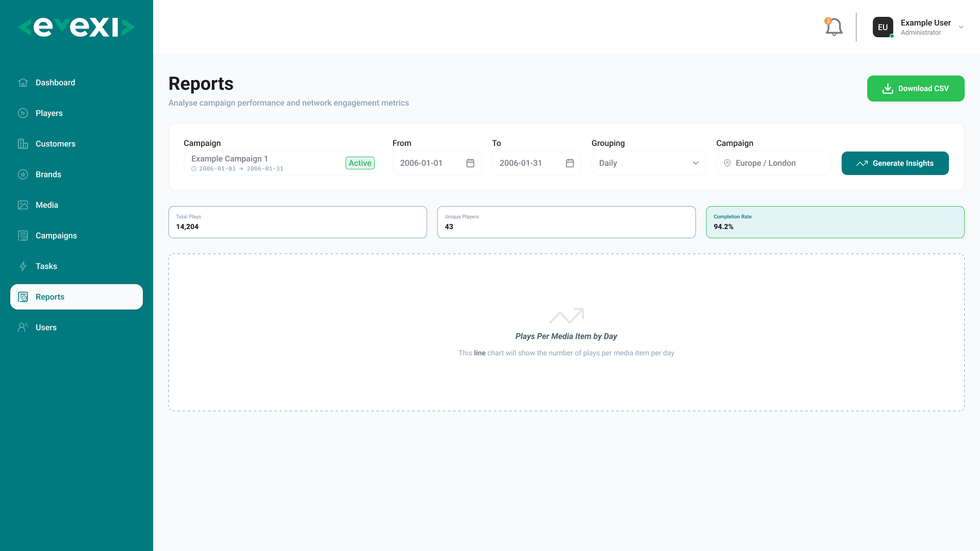Click the From date field 2006-01-01

(x=436, y=163)
